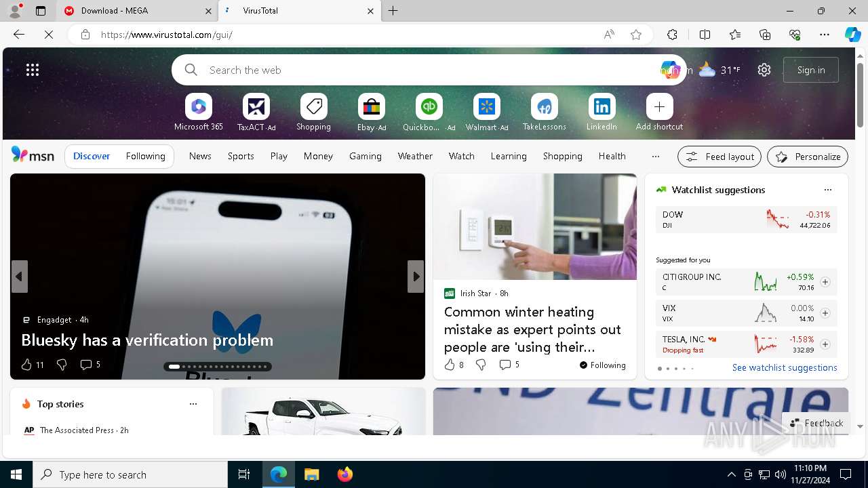Select second watchlist pagination dot

(x=667, y=369)
